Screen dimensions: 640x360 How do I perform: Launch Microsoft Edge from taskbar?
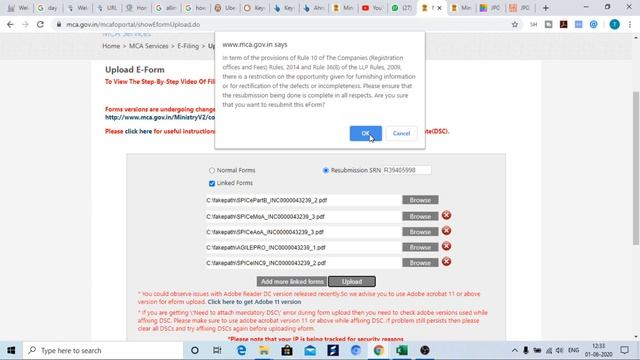coord(241,350)
